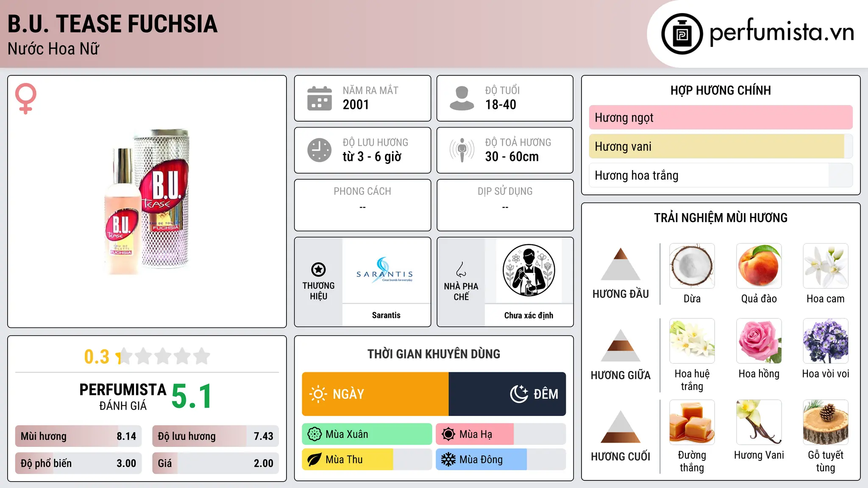Click the Sarantis brand logo

385,270
